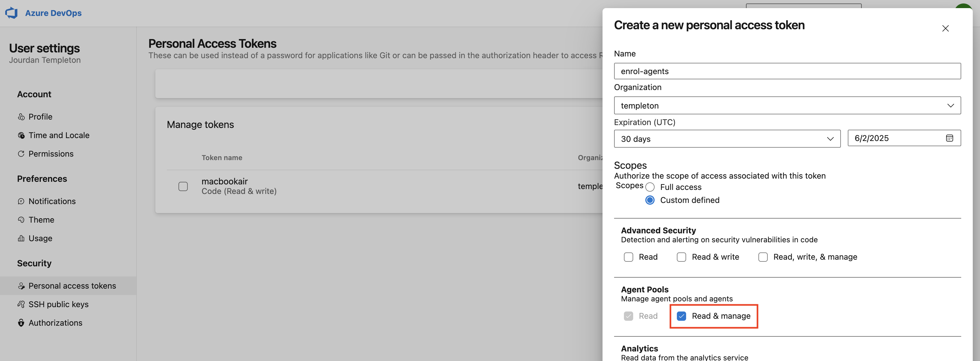Uncheck Agent Pools Read & manage
Image resolution: width=980 pixels, height=361 pixels.
point(681,316)
